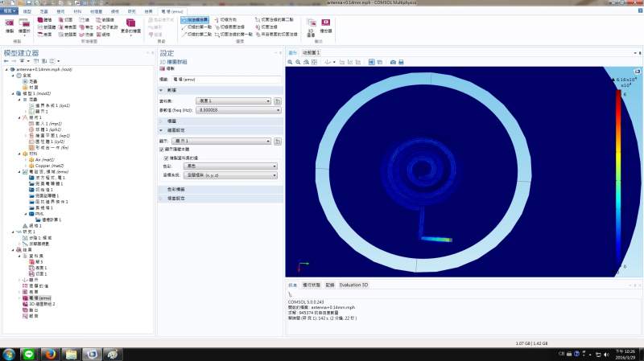Click the axis orientation triad in graphics
Image resolution: width=644 pixels, height=361 pixels.
click(x=303, y=266)
